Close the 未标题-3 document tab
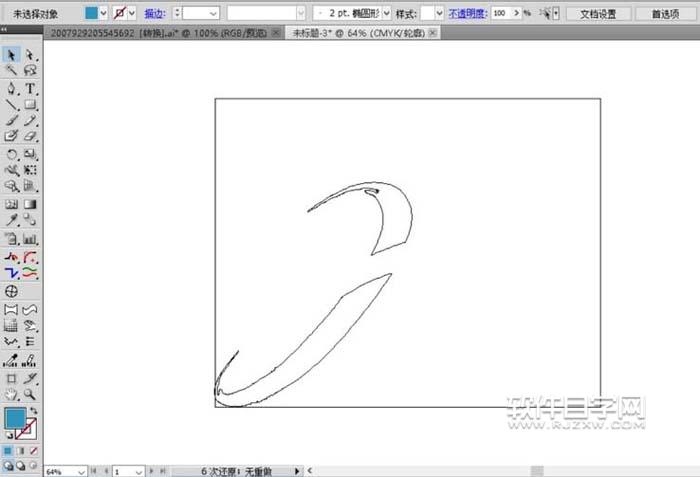 [433, 33]
